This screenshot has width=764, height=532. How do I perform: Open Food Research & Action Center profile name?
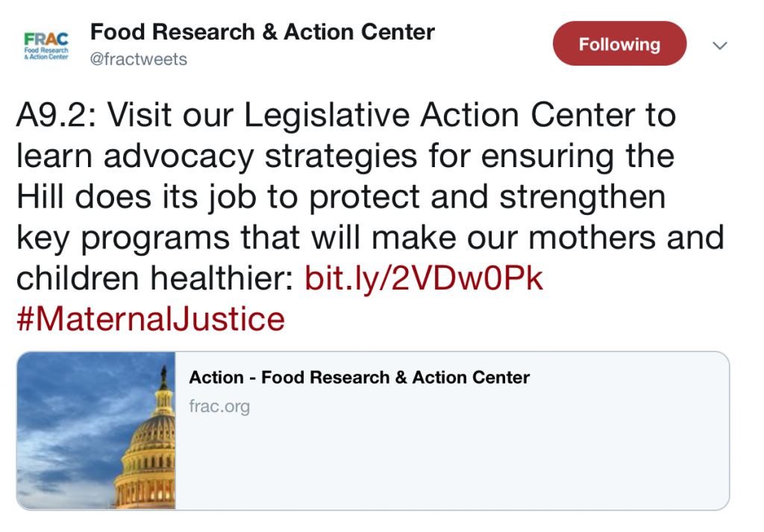(262, 32)
